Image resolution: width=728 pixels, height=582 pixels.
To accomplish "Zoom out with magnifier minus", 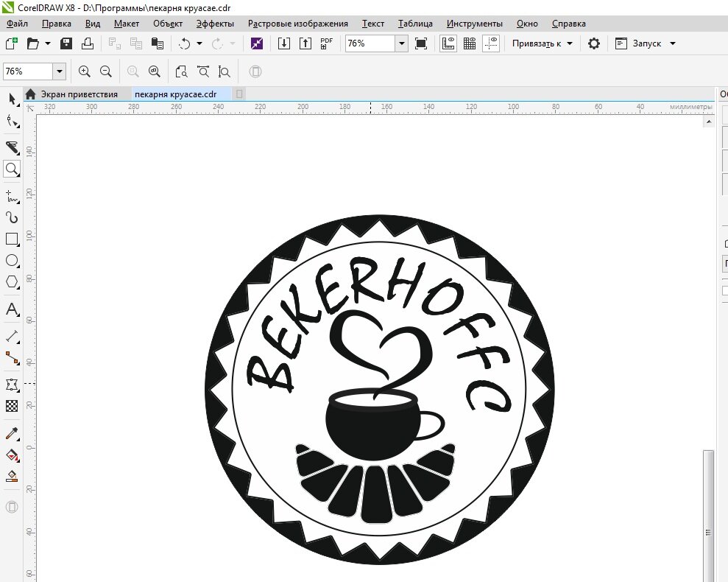I will click(106, 71).
